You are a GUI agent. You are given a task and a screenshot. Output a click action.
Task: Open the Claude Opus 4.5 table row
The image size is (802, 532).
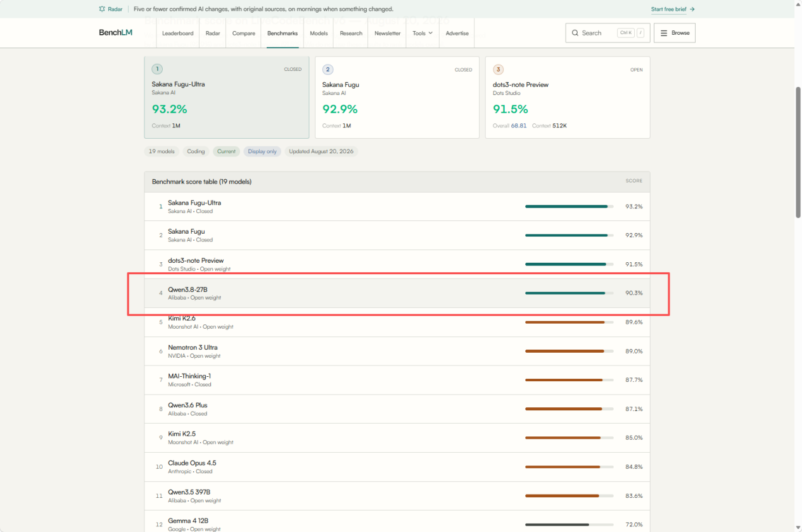pos(397,467)
